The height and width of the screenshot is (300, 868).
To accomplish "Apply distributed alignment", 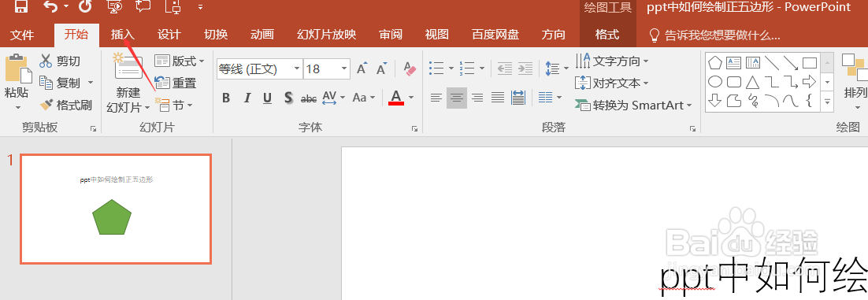I will pos(518,98).
